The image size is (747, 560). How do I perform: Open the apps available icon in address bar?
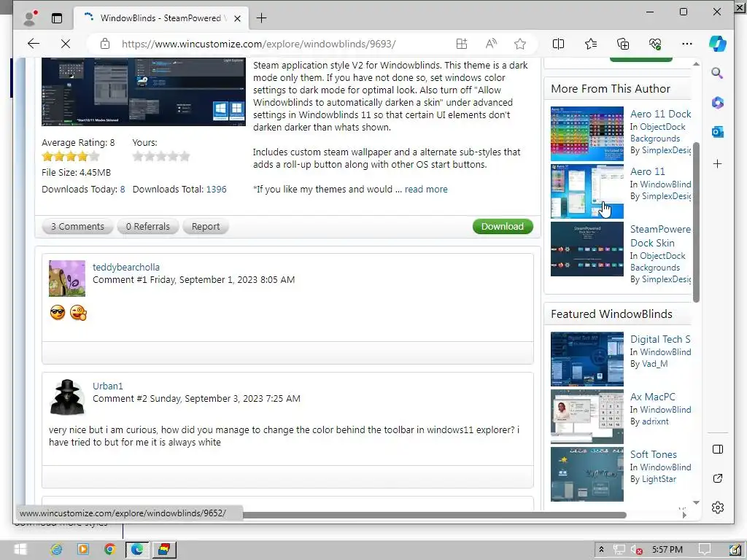click(462, 44)
